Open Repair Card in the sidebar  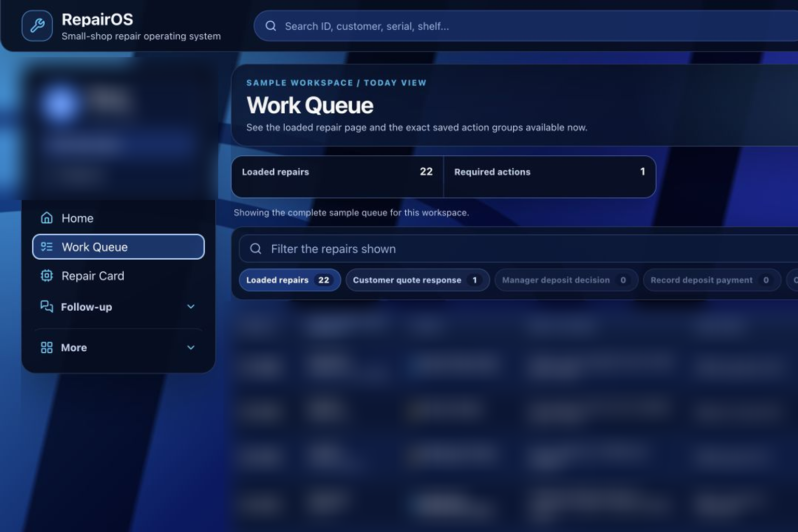[x=118, y=275]
